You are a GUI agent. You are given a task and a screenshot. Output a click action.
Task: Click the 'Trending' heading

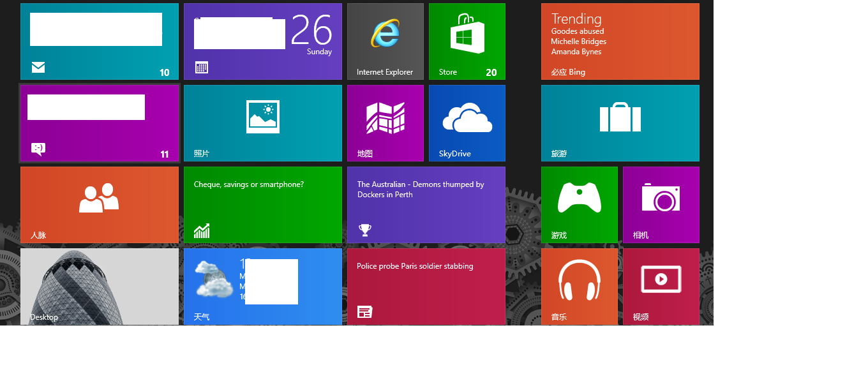point(576,19)
